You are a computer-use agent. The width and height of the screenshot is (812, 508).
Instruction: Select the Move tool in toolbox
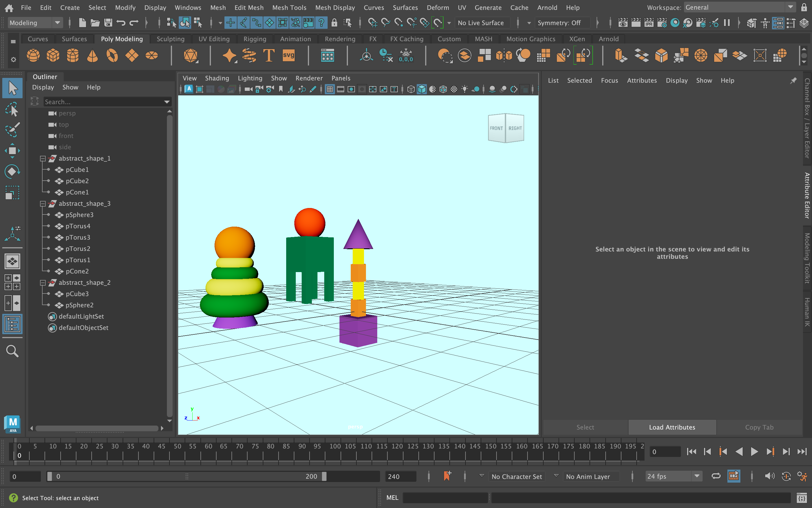tap(12, 151)
